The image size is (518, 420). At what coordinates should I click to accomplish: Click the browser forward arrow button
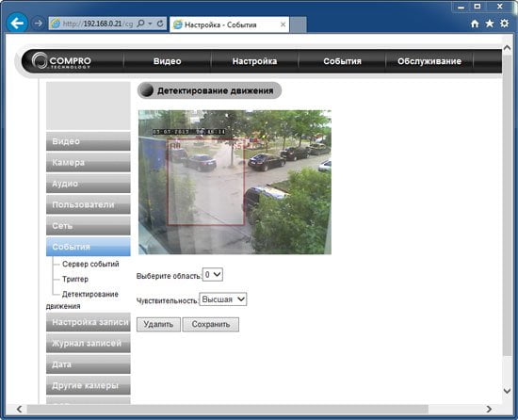click(38, 24)
